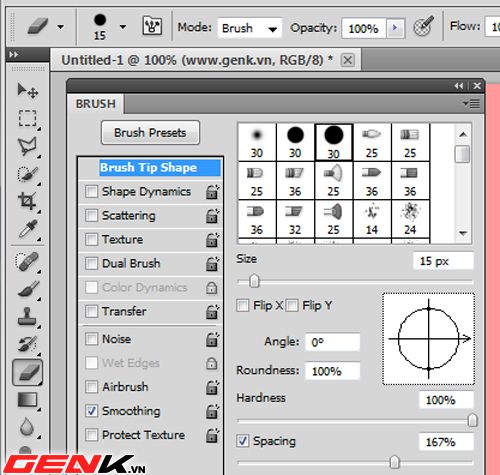Enable Transfer checkbox

pyautogui.click(x=91, y=311)
